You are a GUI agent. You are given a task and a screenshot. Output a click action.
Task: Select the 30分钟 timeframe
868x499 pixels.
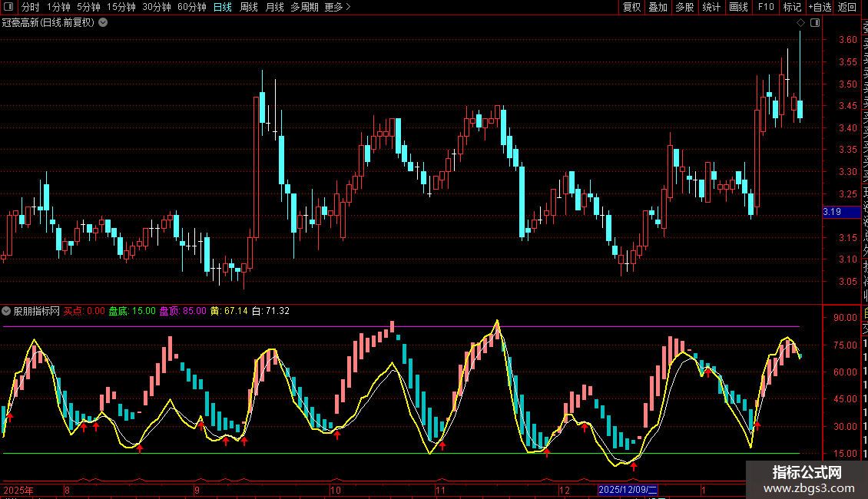click(x=157, y=7)
